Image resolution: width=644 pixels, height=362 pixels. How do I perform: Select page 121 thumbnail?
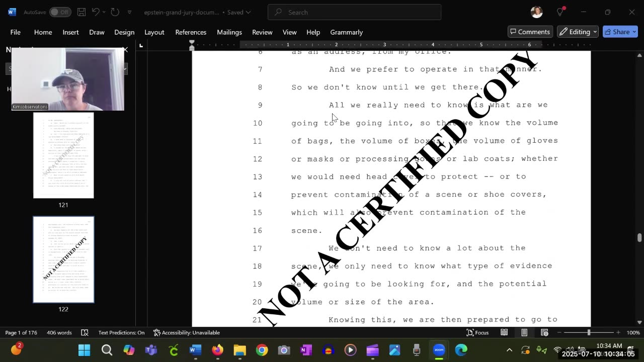tap(63, 155)
